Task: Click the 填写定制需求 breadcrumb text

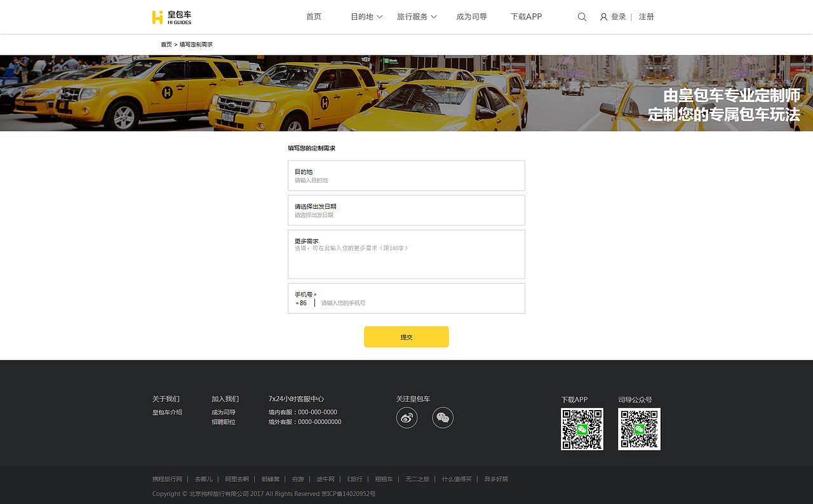Action: pyautogui.click(x=196, y=44)
